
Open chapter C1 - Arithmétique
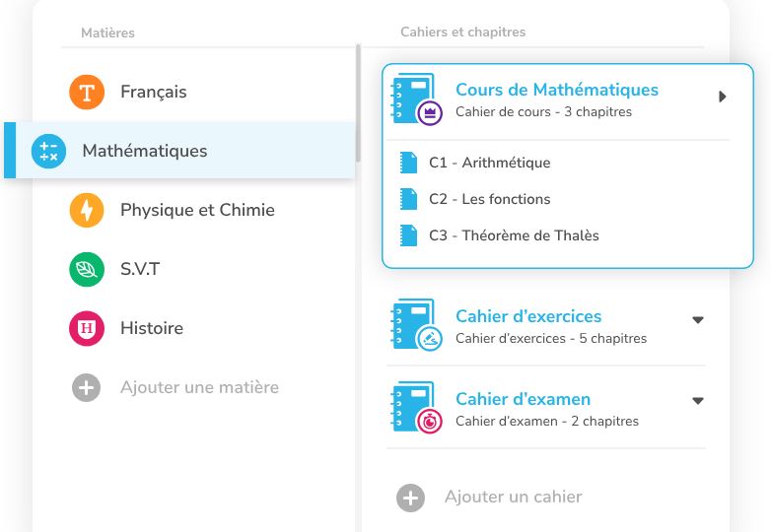(489, 163)
